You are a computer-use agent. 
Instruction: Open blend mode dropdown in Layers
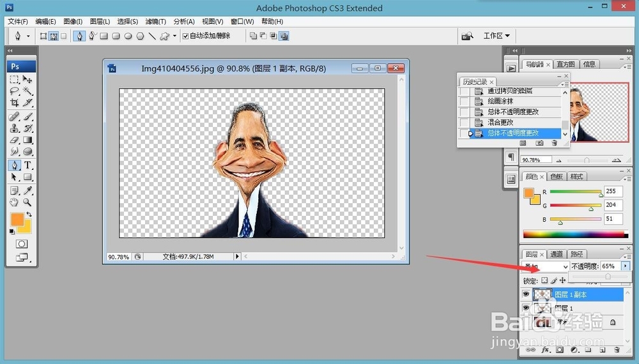pos(545,266)
